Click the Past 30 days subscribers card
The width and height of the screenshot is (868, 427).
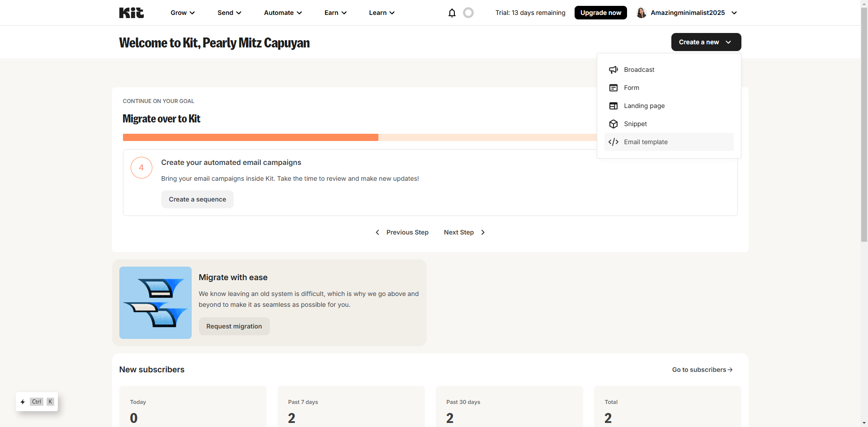(x=509, y=406)
